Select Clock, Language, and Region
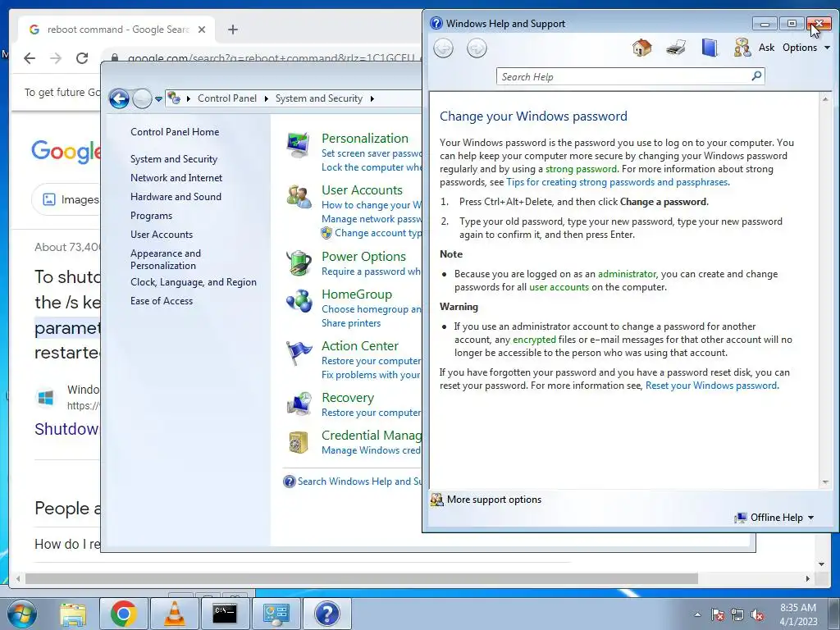 coord(194,282)
